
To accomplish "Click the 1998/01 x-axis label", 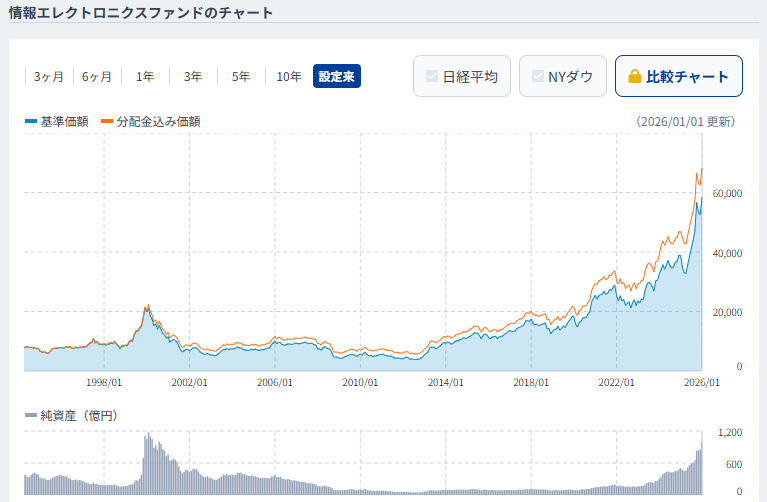I will (104, 382).
